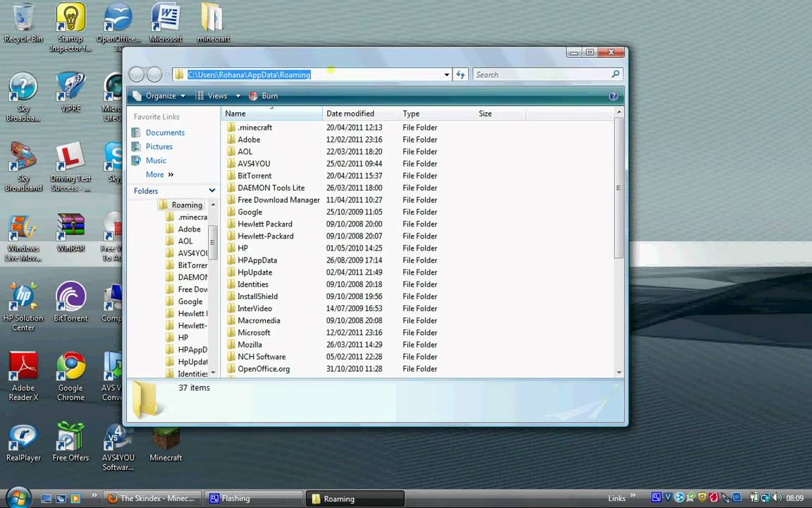Select the OpenOffice.org folder row
Image resolution: width=812 pixels, height=508 pixels.
[264, 369]
